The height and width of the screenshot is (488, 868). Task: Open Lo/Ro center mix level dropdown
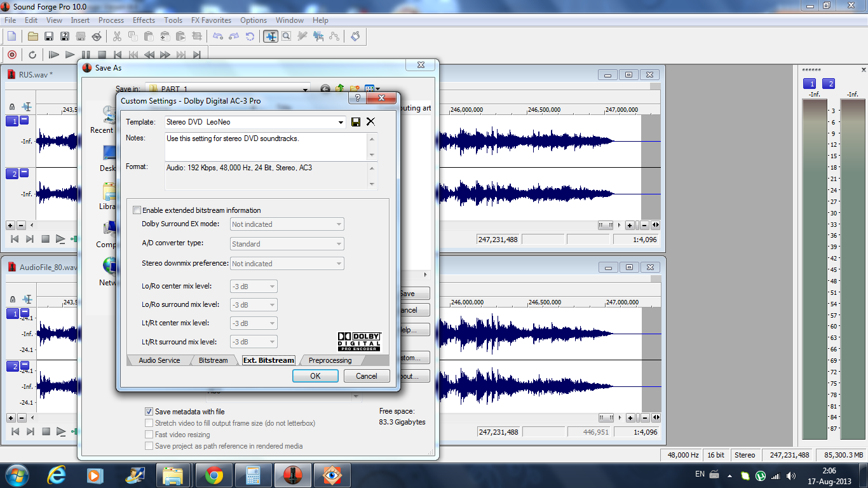[x=272, y=287]
